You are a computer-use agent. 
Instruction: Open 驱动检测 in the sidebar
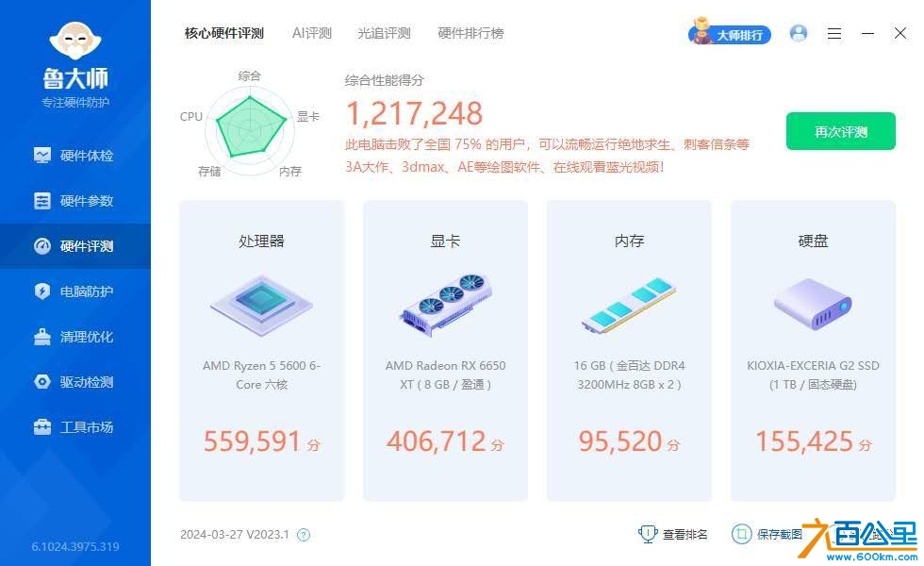[74, 382]
